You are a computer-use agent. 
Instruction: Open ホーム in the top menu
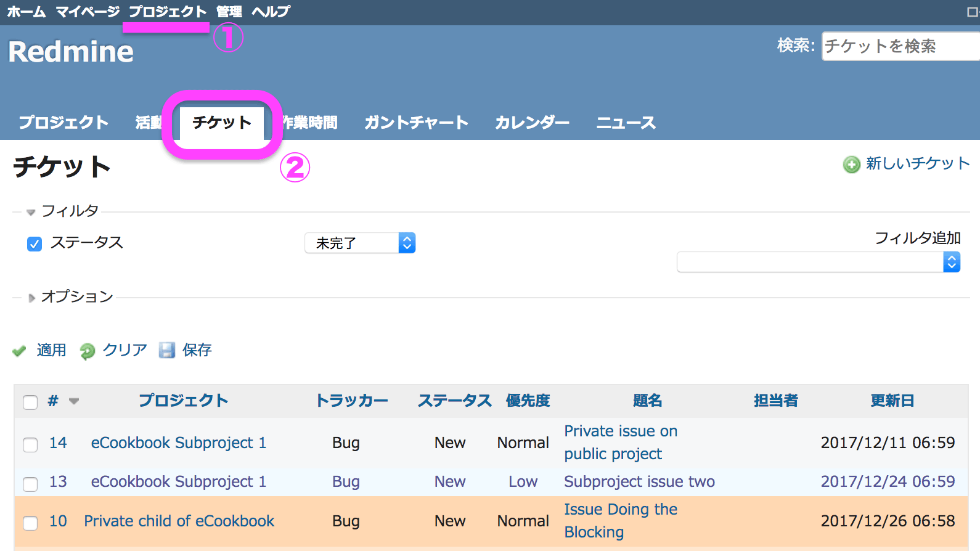(x=27, y=12)
